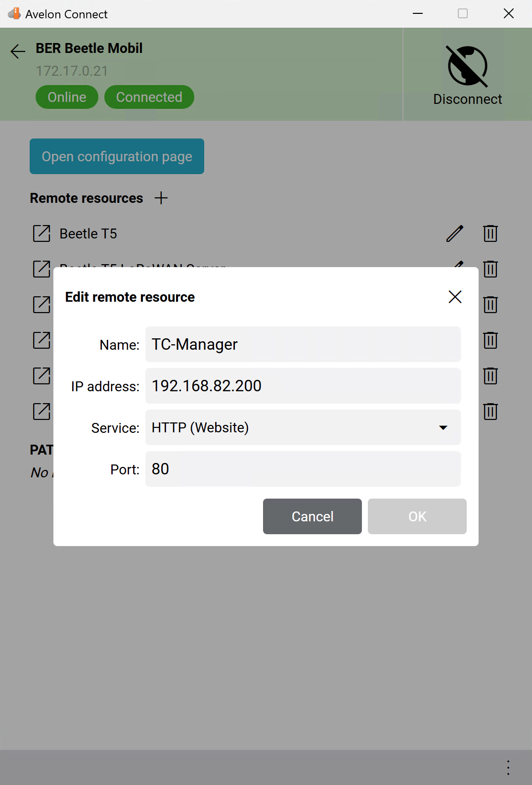
Task: Click the Connected status badge
Action: [x=149, y=97]
